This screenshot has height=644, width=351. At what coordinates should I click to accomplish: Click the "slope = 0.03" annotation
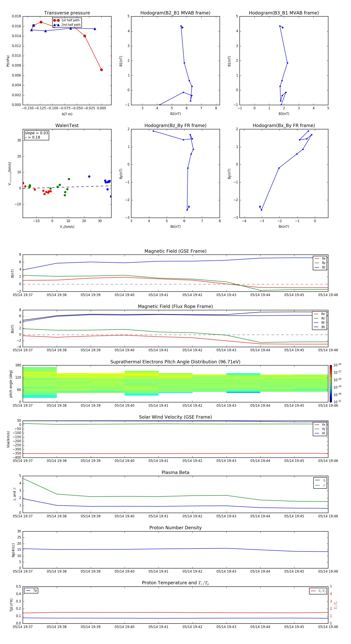pos(36,133)
